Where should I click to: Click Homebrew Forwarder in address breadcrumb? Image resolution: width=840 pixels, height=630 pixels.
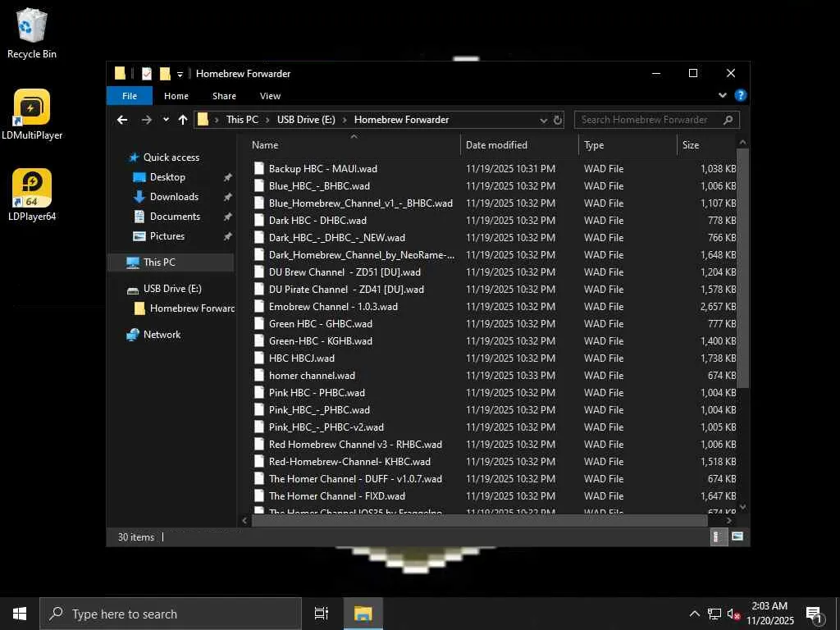(x=401, y=120)
